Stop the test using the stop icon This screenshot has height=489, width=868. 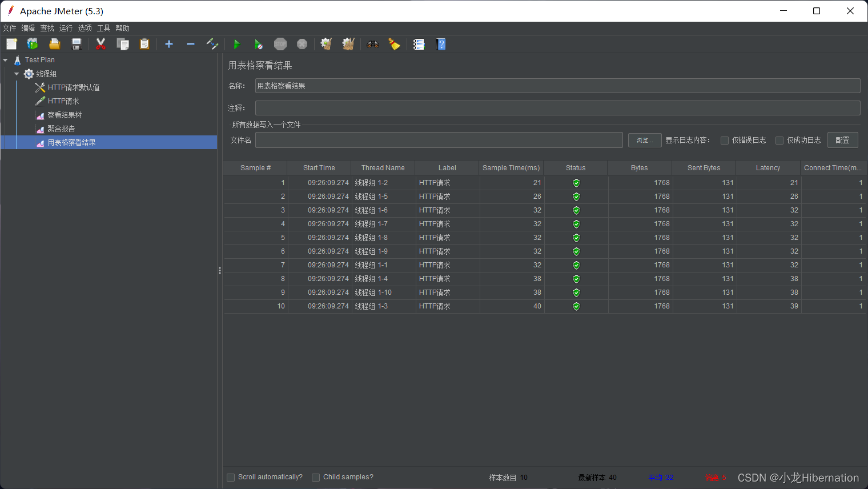click(280, 43)
